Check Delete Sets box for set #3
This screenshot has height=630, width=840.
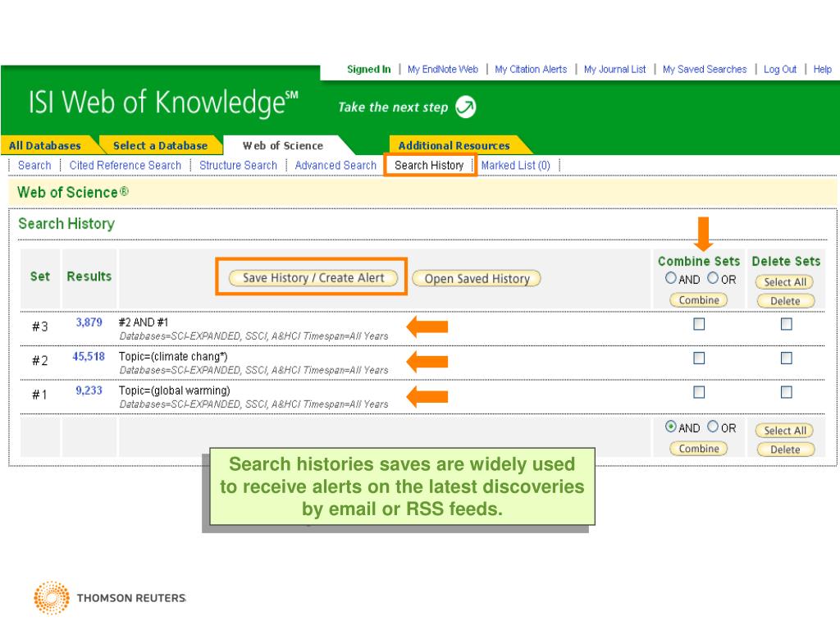coord(787,324)
